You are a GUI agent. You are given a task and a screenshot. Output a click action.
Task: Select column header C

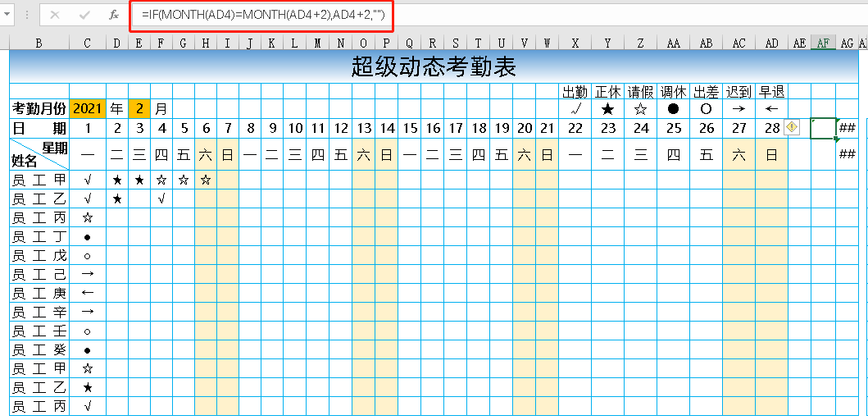click(x=88, y=43)
